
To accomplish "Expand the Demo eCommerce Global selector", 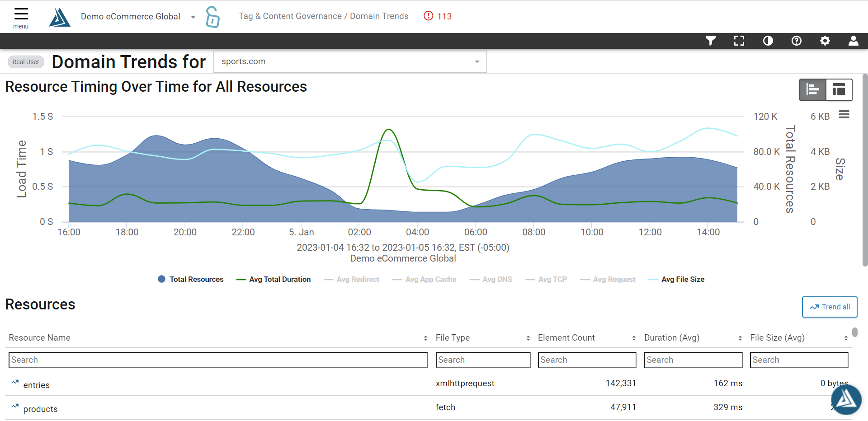I will (193, 16).
